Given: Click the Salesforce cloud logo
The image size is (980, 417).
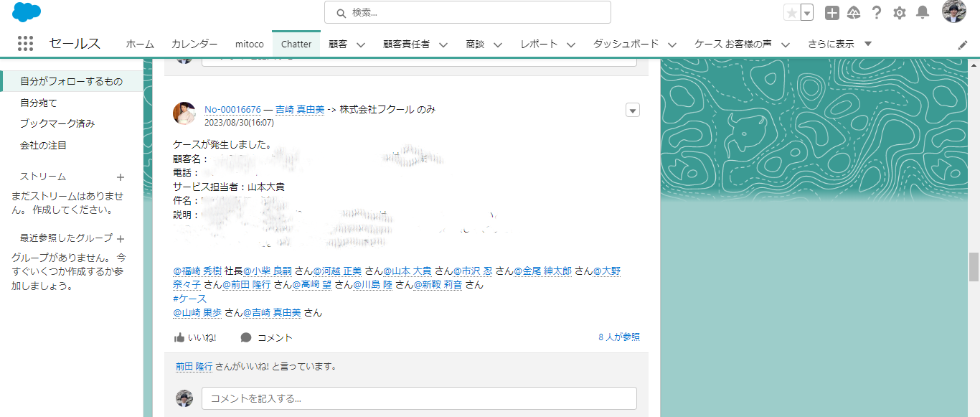Looking at the screenshot, I should pos(27,12).
